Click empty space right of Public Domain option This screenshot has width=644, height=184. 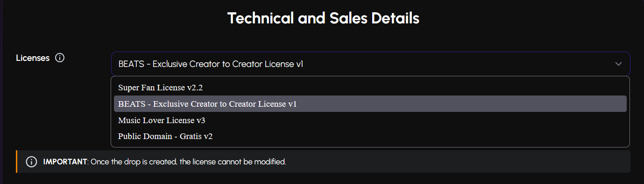[420, 137]
